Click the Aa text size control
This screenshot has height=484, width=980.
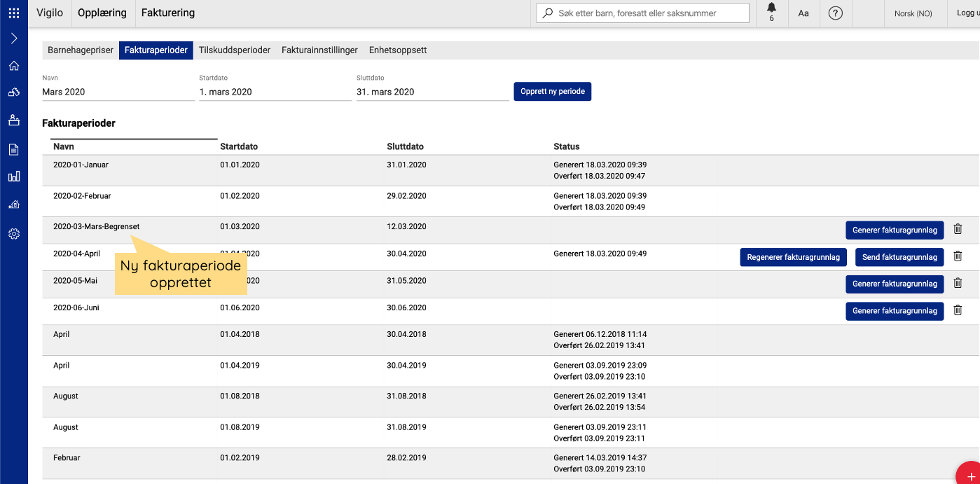pos(803,13)
